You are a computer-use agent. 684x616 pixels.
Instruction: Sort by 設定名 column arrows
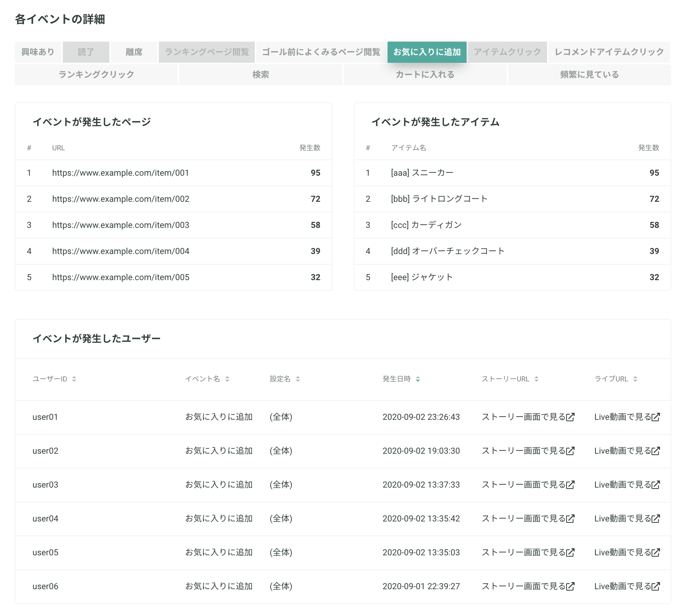(298, 379)
